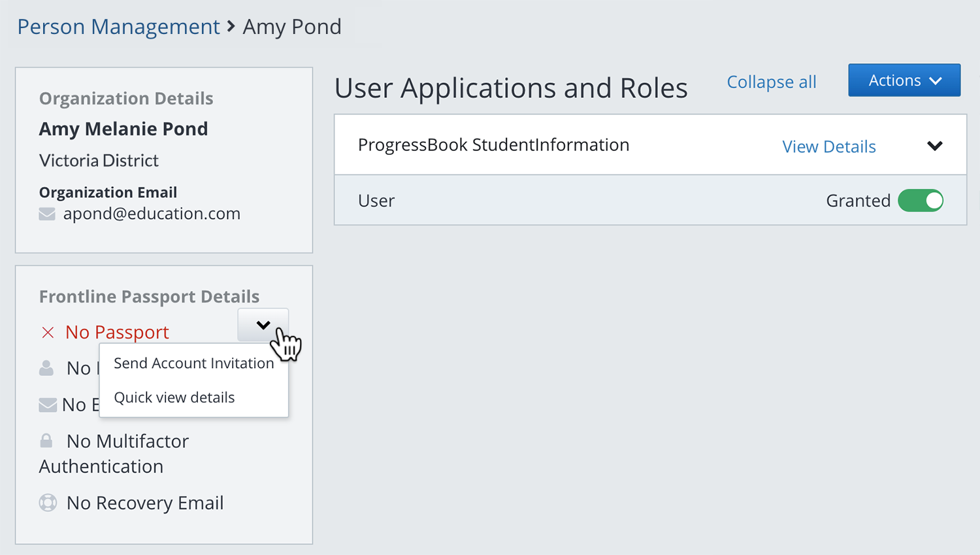The height and width of the screenshot is (555, 980).
Task: Collapse the ProgressBook StudentInformation chevron
Action: (934, 146)
